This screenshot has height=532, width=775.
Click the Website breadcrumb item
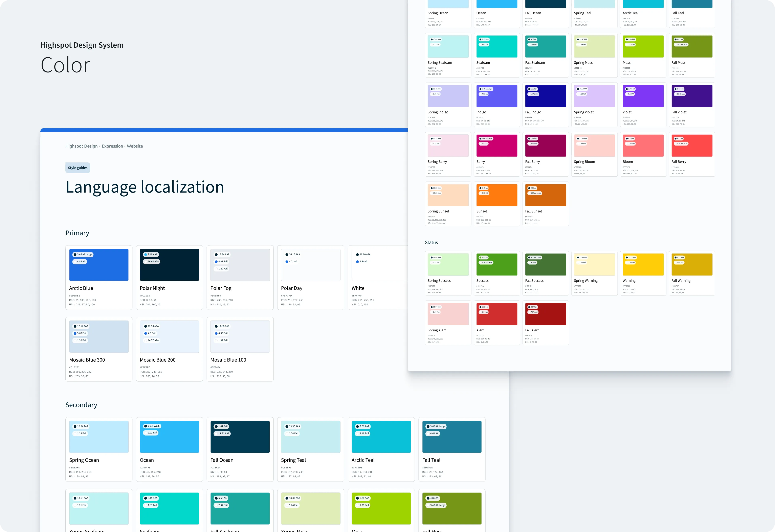(x=135, y=146)
